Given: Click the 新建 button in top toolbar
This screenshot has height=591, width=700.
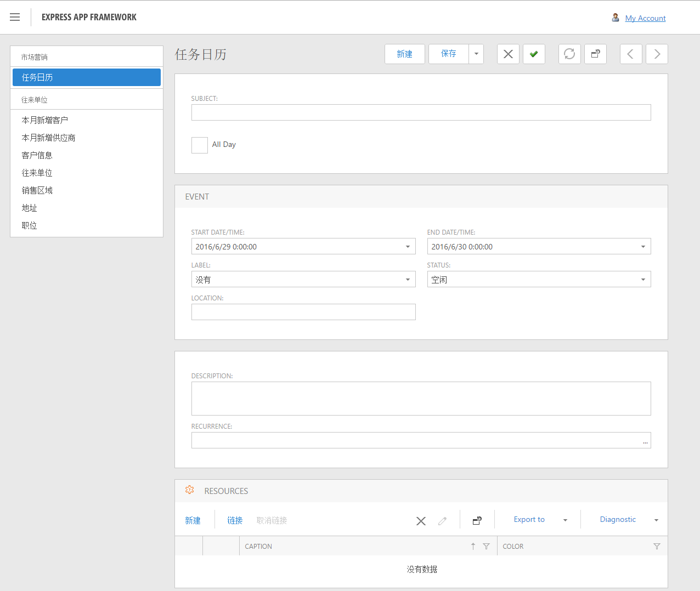Looking at the screenshot, I should coord(405,54).
